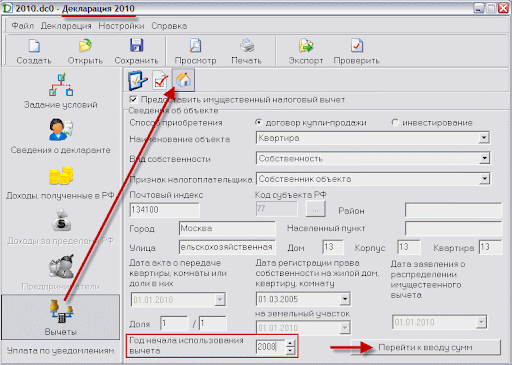Screen dimensions: 512x365
Task: Click the Улица input field
Action: tap(227, 247)
